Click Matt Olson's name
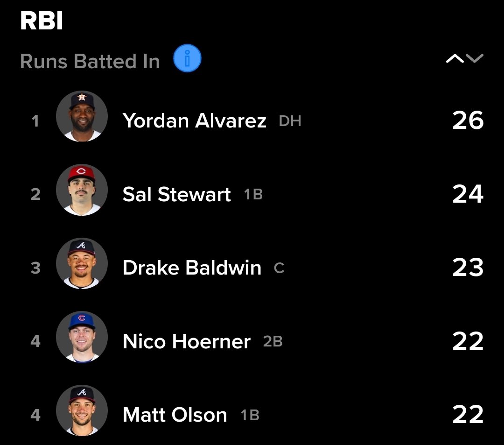Image resolution: width=504 pixels, height=445 pixels. click(175, 415)
